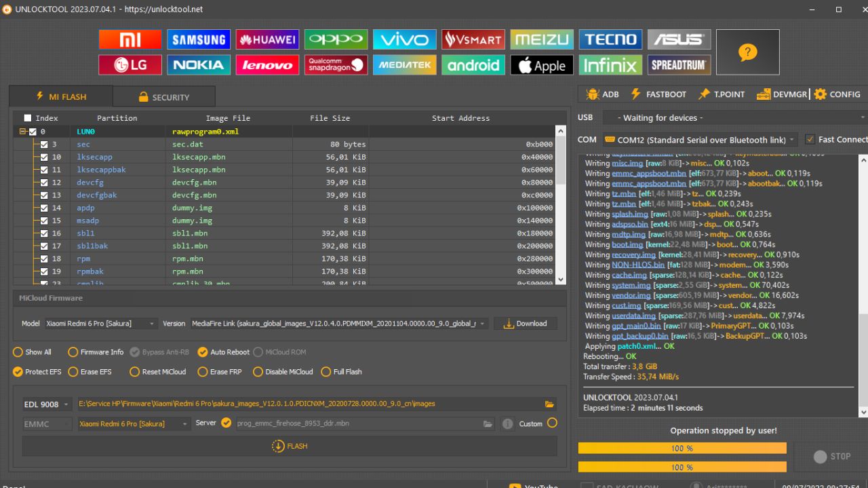Browse for firmware images folder
The image size is (868, 488).
(x=549, y=404)
